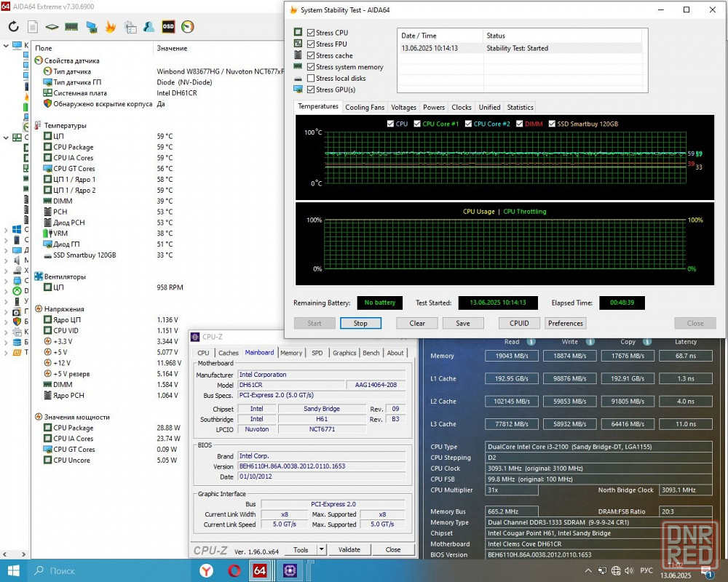Image resolution: width=728 pixels, height=582 pixels.
Task: Open the OSD panel toolbar icon
Action: (x=168, y=26)
